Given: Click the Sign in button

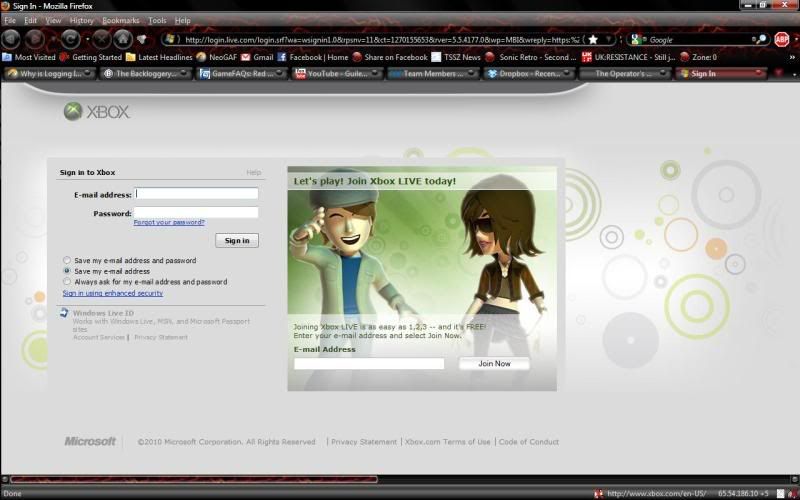Looking at the screenshot, I should coord(237,240).
